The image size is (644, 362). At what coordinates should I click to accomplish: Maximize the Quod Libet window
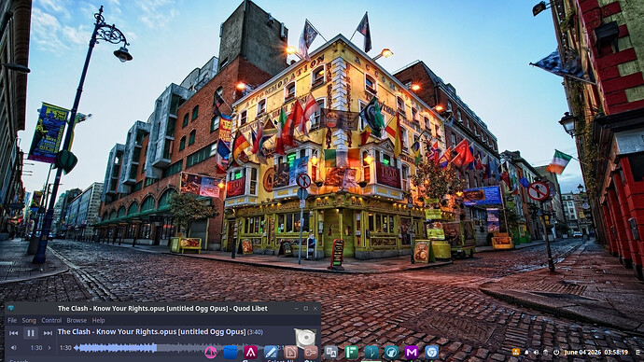coord(306,308)
